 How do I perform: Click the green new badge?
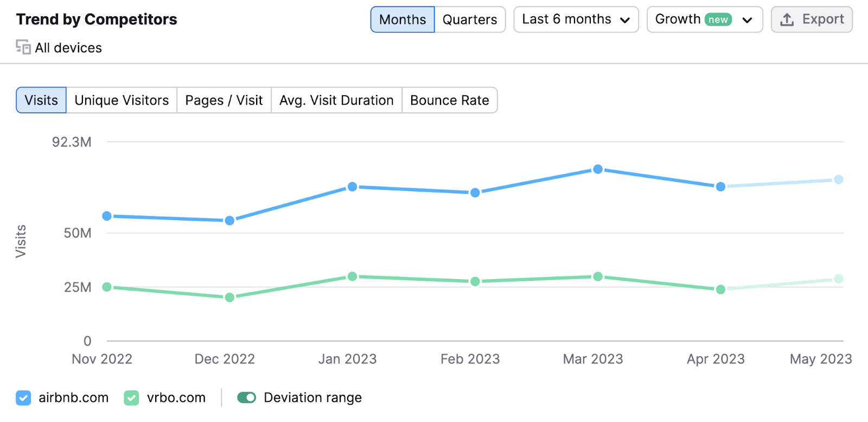718,20
